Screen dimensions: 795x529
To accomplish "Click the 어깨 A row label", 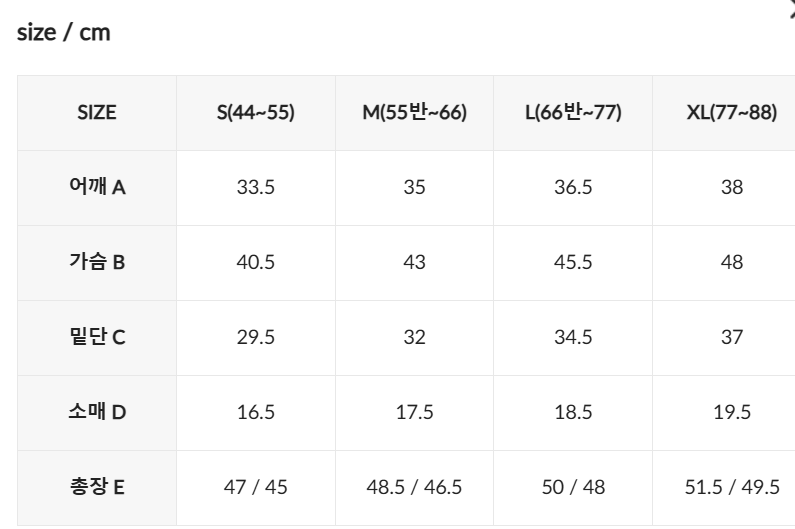I will pyautogui.click(x=97, y=187).
